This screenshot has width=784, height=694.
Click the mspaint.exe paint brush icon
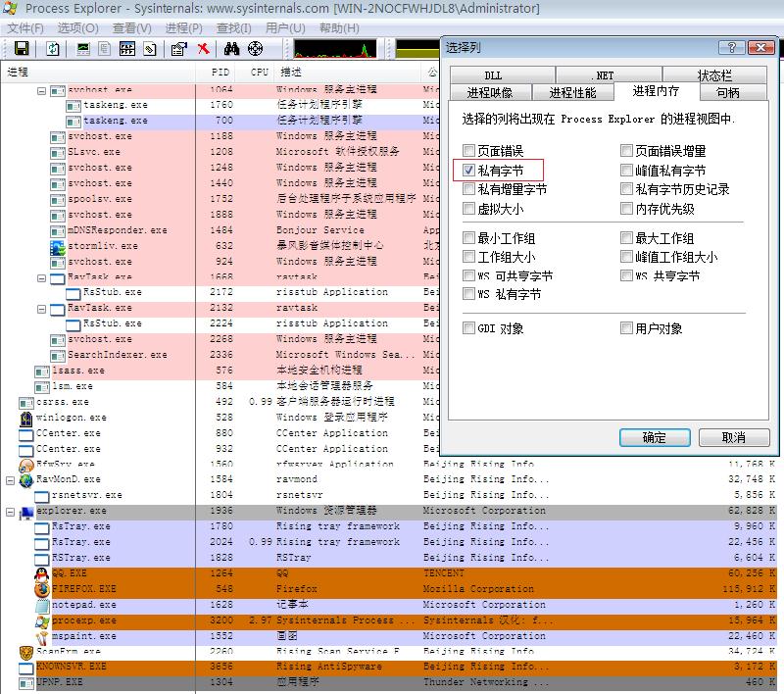[x=42, y=637]
